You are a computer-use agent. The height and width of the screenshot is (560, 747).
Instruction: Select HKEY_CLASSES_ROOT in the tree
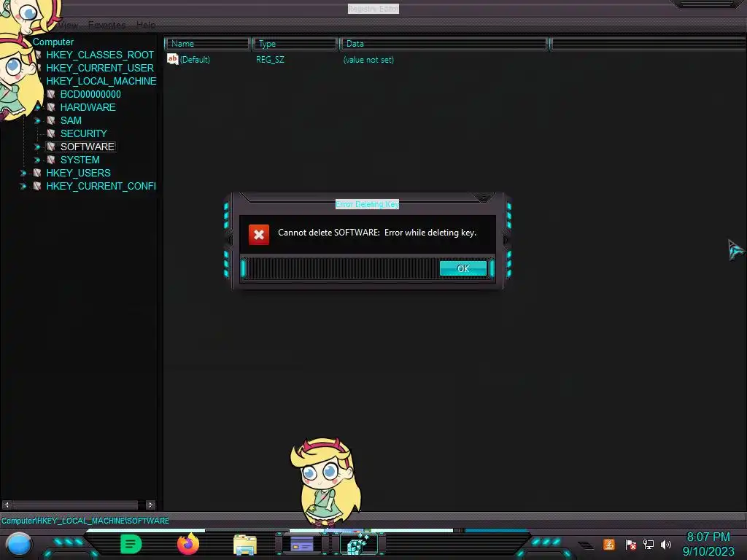pyautogui.click(x=100, y=55)
